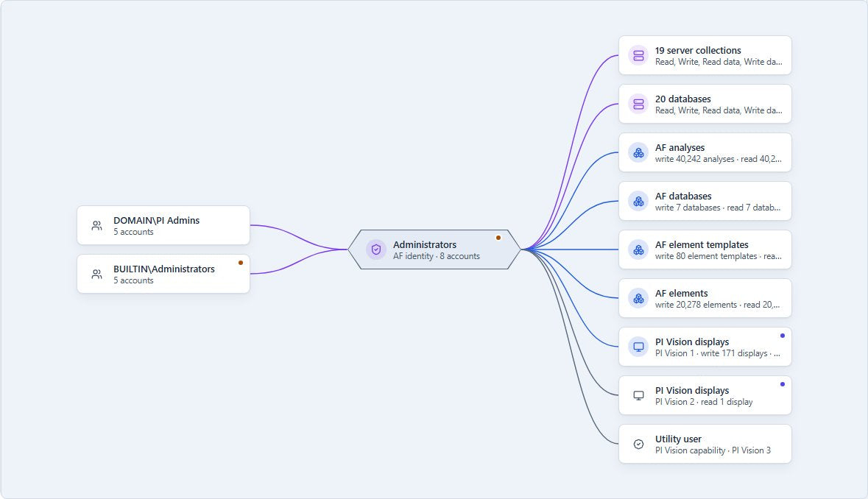Open the AF element templates title

coord(702,244)
